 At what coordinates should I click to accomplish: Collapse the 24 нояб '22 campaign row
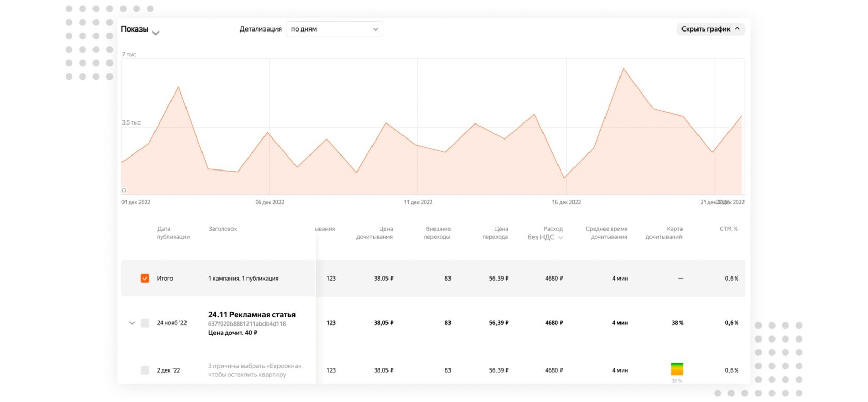coord(132,323)
